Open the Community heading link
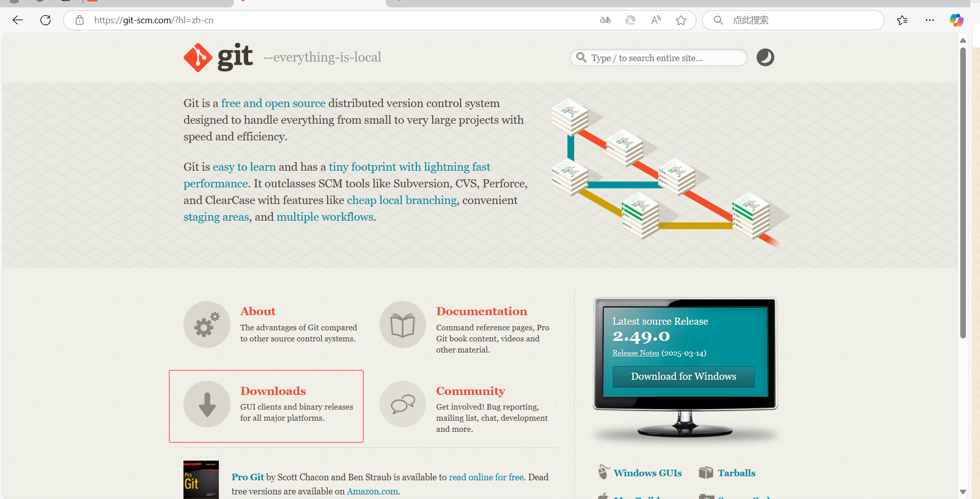Viewport: 980px width, 499px height. coord(471,391)
